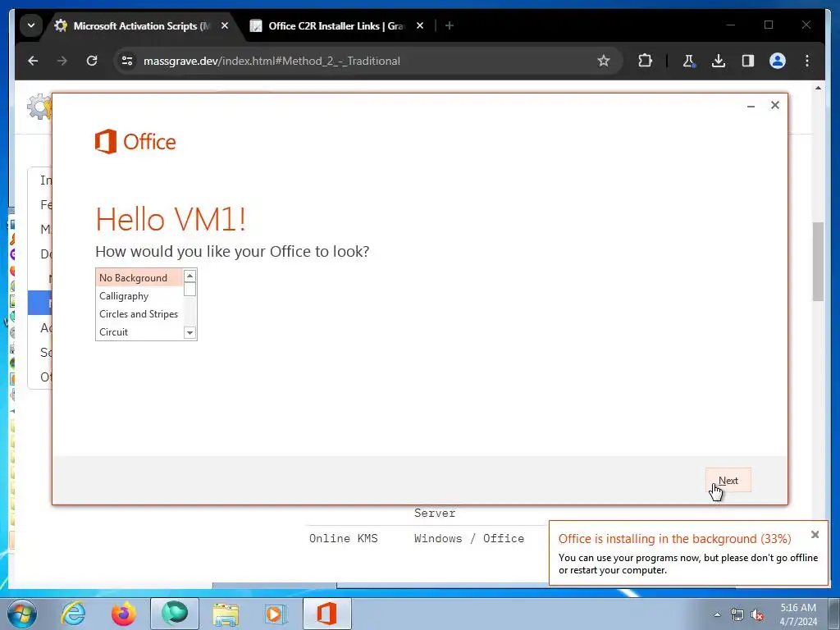Open the browser Downloads icon

coord(719,61)
